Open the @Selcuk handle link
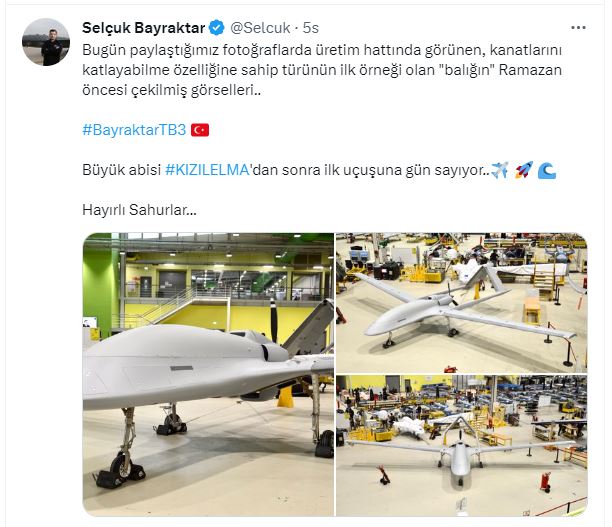This screenshot has height=527, width=612. 260,28
